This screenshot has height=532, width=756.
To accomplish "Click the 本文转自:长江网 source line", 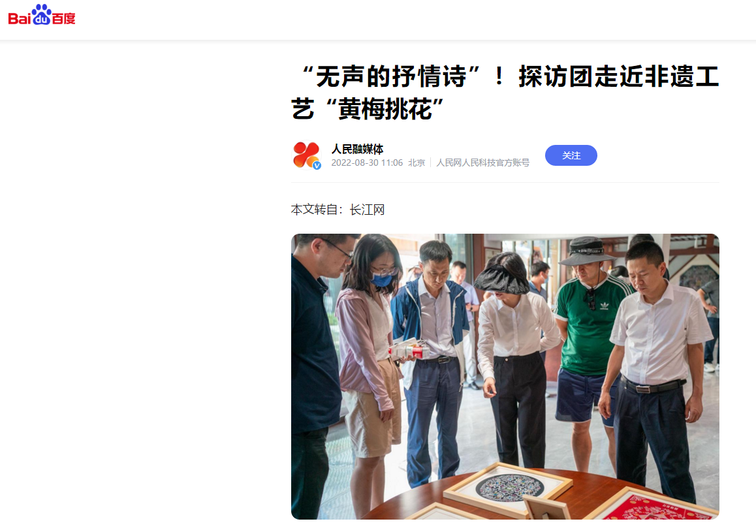I will (x=338, y=210).
